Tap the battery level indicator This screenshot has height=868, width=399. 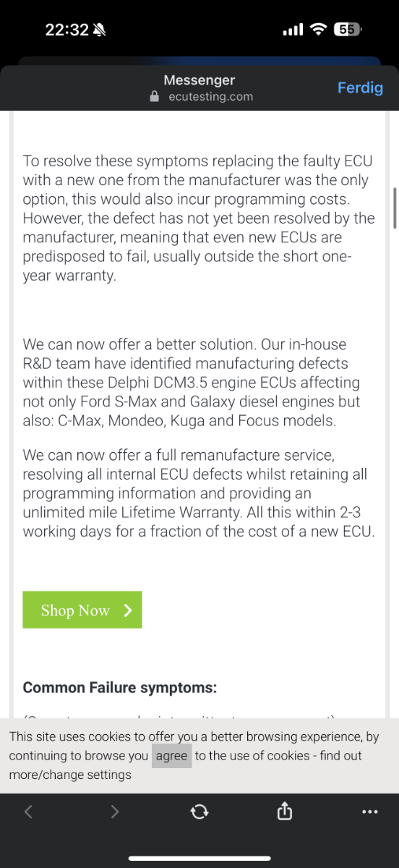347,30
